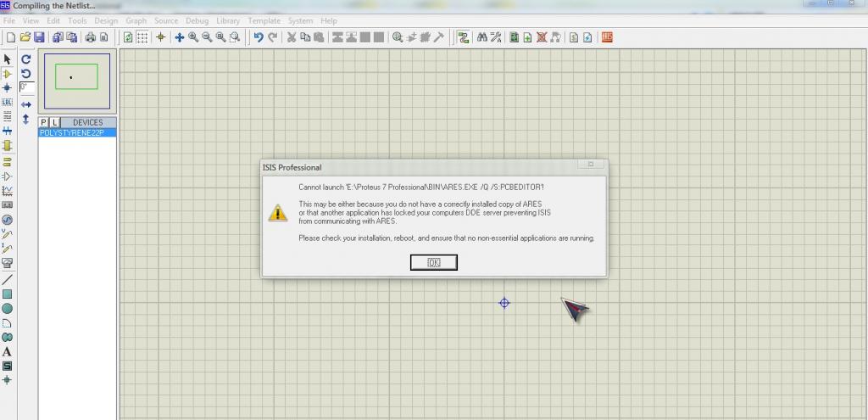The width and height of the screenshot is (868, 420).
Task: Select junction dot mode
Action: pos(7,87)
